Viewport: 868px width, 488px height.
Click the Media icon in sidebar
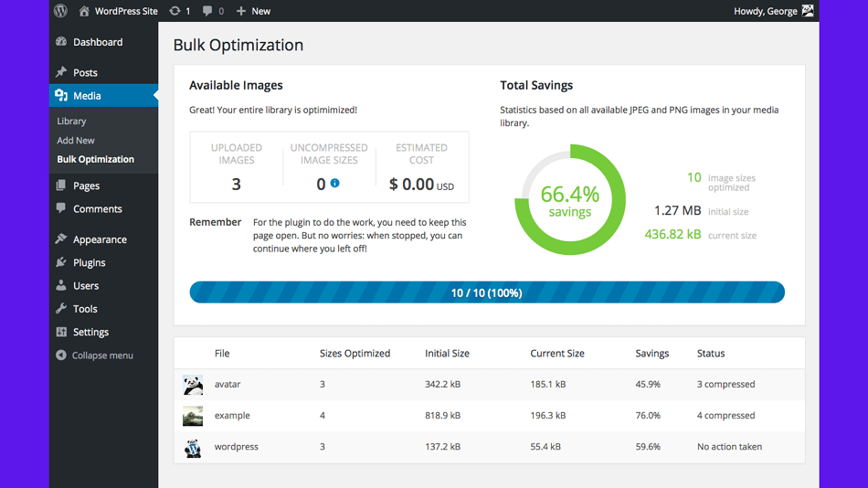(61, 95)
